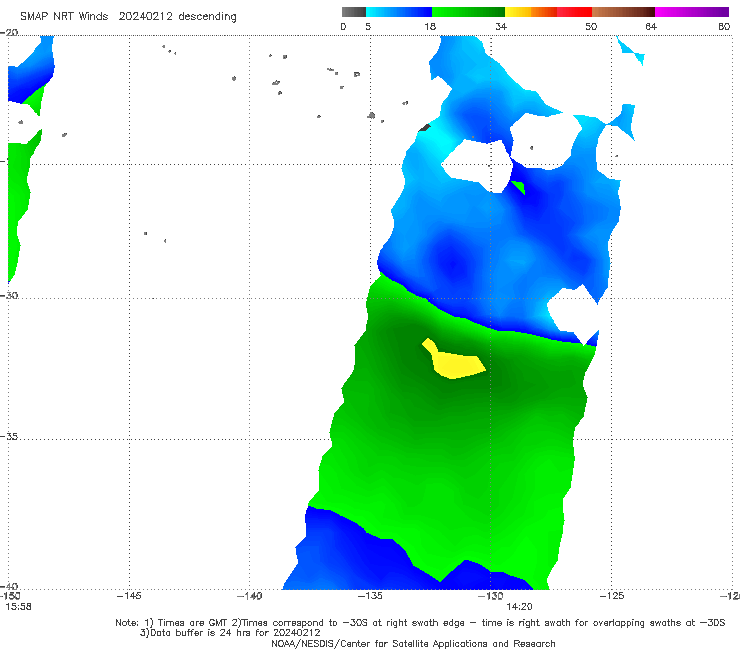Viewport: 740px width, 650px height.
Task: Click the magenta segment of the color bar
Action: click(692, 12)
